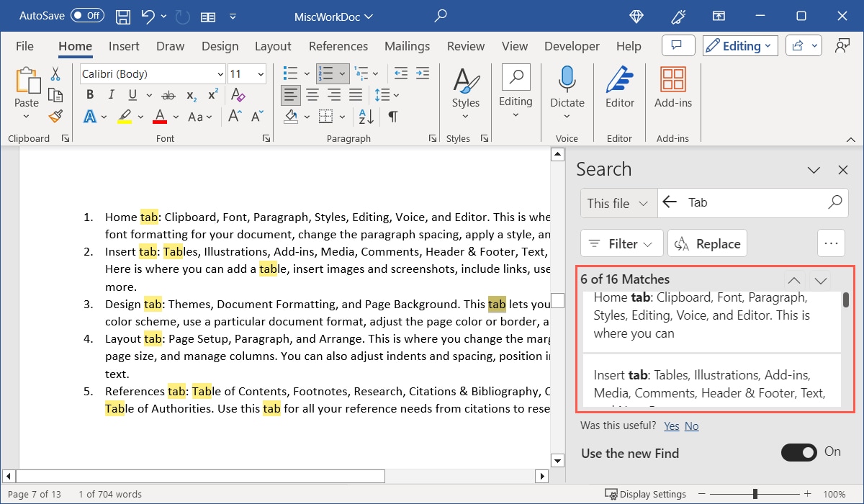864x504 pixels.
Task: Click 'Yes' under 'Was this useful?'
Action: pos(671,426)
